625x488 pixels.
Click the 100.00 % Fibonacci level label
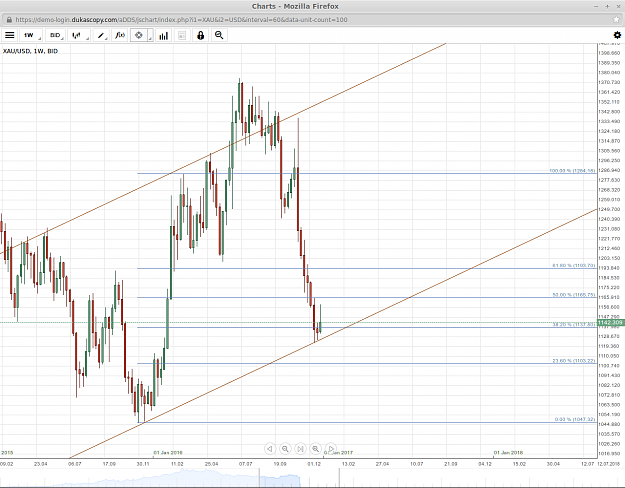click(x=572, y=171)
